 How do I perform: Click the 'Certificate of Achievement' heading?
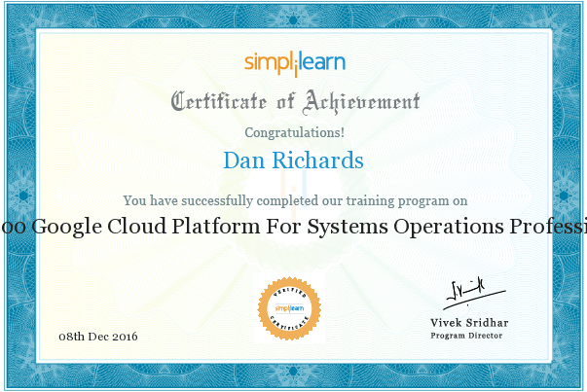pyautogui.click(x=295, y=102)
